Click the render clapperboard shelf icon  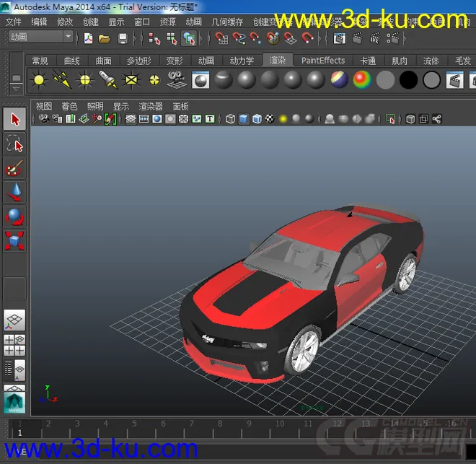point(454,80)
